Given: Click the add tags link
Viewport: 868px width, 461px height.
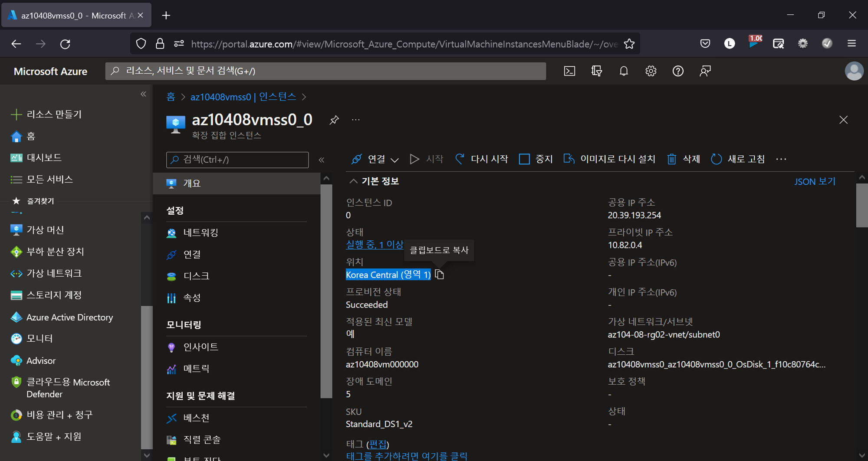Looking at the screenshot, I should 407,456.
